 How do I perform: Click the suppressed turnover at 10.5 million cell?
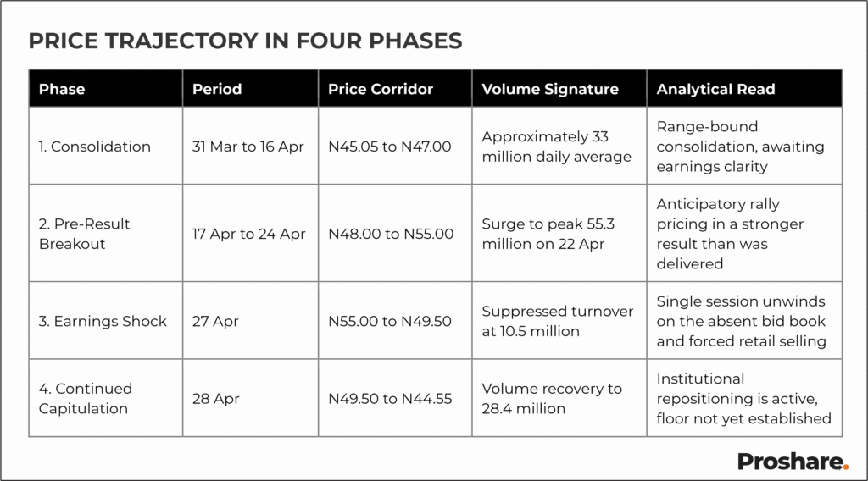coord(557,321)
